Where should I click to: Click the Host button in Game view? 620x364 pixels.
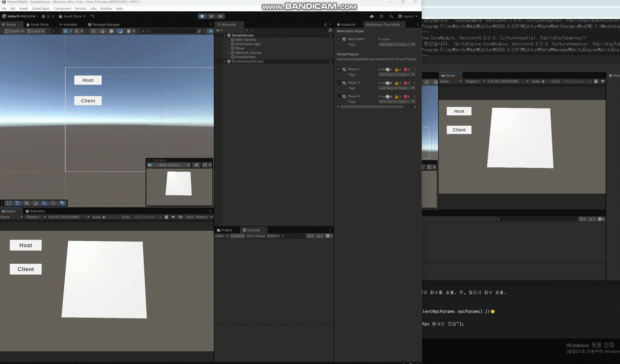(x=26, y=245)
